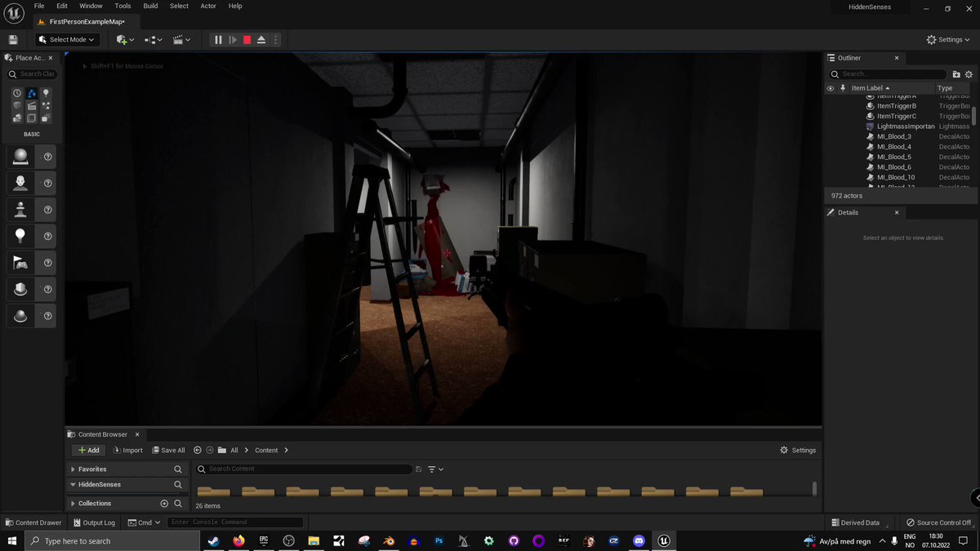The width and height of the screenshot is (980, 551).
Task: Switch to the FirstPersonExampleMap tab
Action: pyautogui.click(x=86, y=22)
